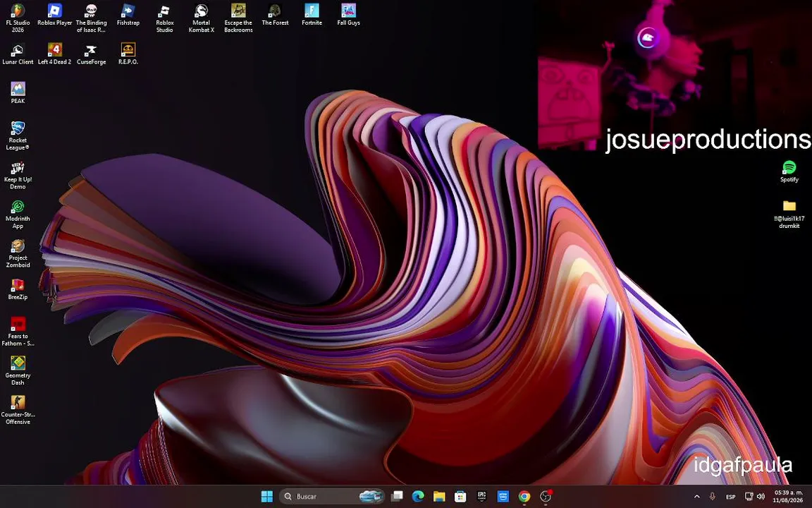Image resolution: width=812 pixels, height=508 pixels.
Task: Select the Keep It Up! Demo icon
Action: pos(18,175)
